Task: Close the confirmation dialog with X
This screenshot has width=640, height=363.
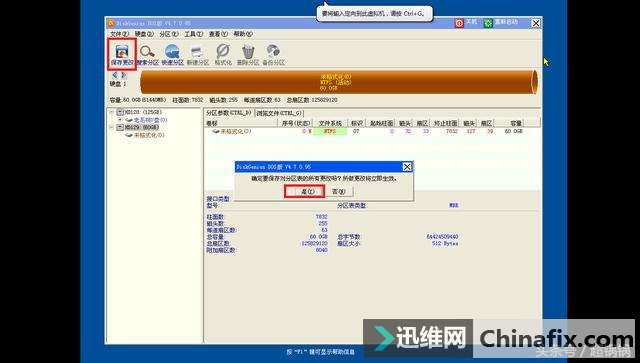Action: (x=407, y=167)
